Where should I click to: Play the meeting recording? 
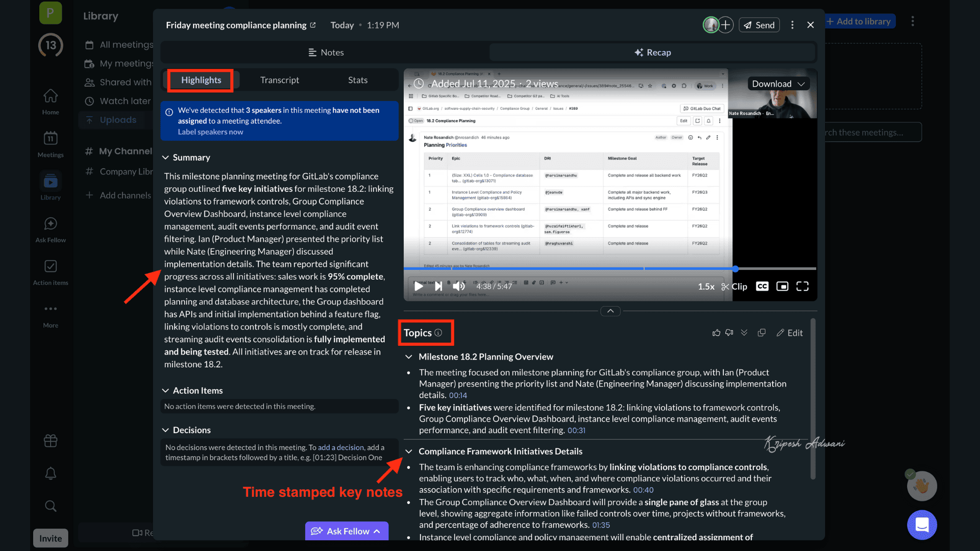click(419, 286)
